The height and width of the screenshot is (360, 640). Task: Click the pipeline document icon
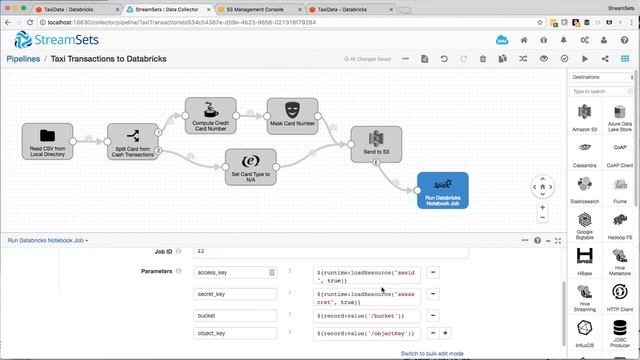(424, 59)
